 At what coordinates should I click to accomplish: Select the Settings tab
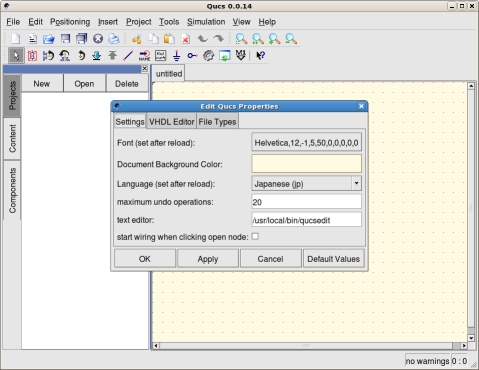coord(130,122)
